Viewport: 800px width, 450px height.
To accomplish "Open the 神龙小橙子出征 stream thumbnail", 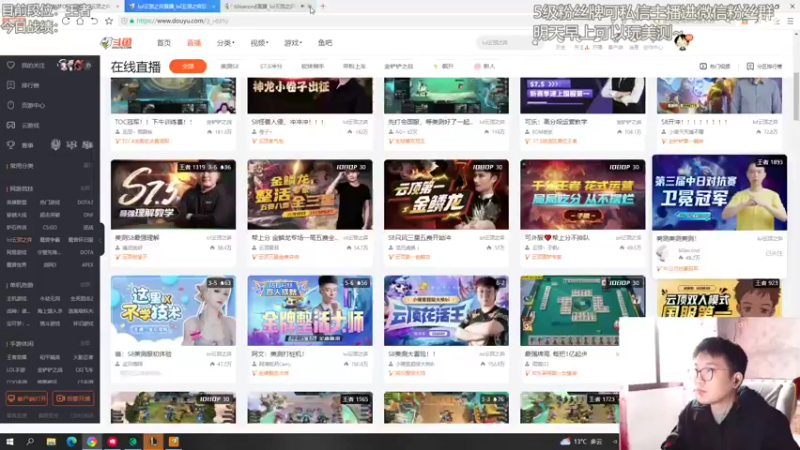I will click(310, 95).
